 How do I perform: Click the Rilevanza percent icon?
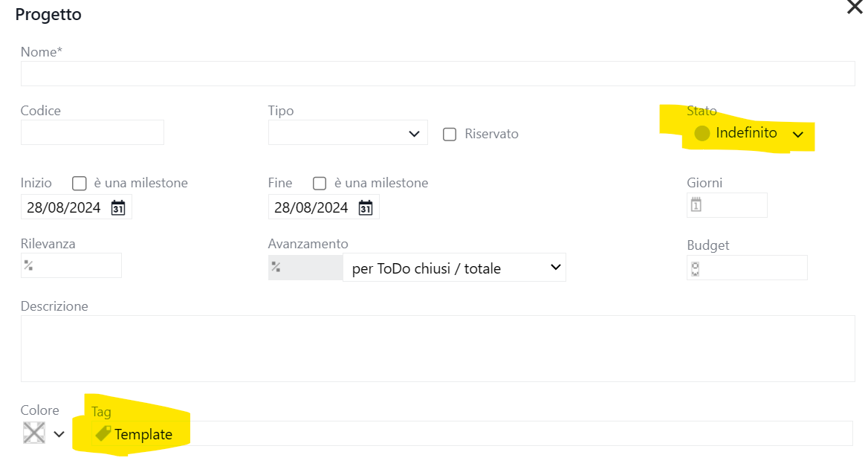(28, 265)
